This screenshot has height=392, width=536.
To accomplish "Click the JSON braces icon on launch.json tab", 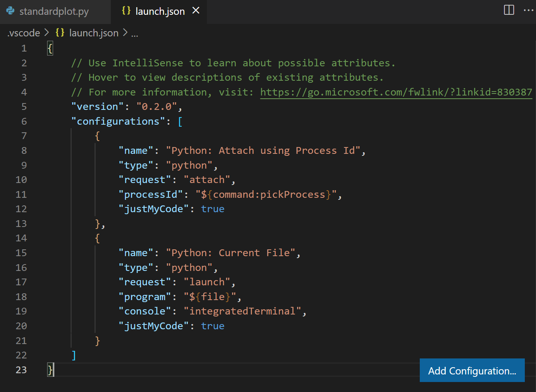I will tap(126, 11).
